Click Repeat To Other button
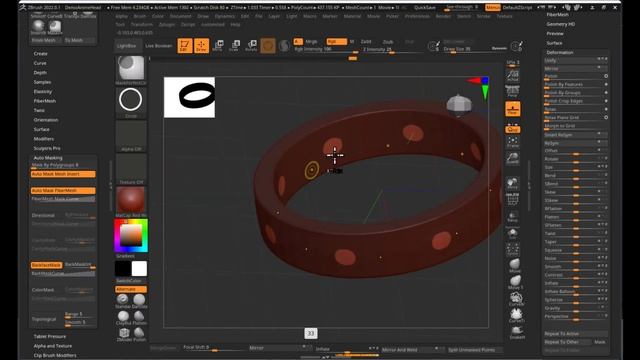 [567, 342]
